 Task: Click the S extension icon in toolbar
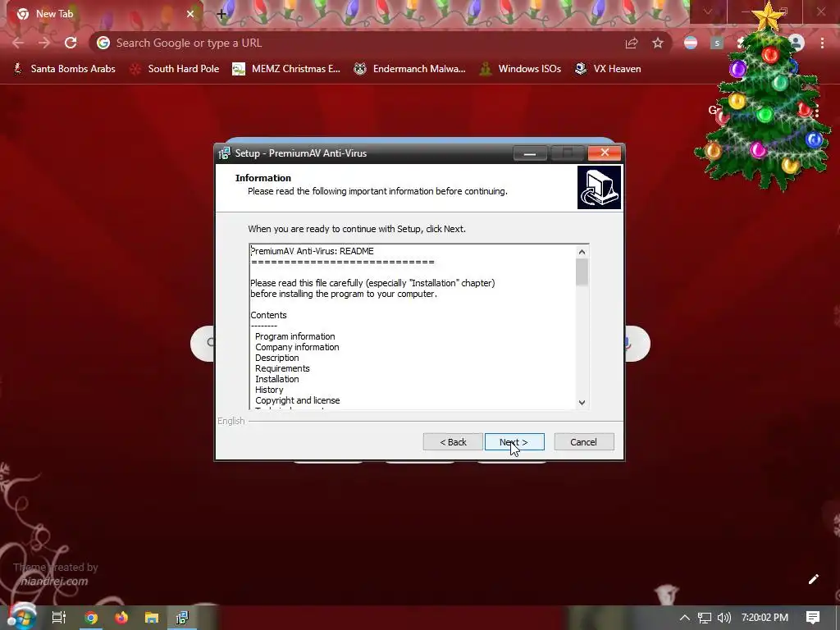[x=717, y=43]
